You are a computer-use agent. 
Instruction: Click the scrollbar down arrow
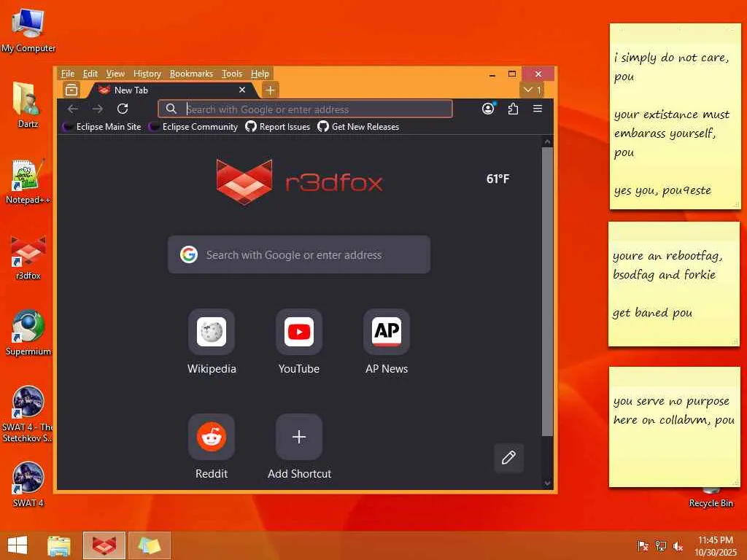[547, 483]
